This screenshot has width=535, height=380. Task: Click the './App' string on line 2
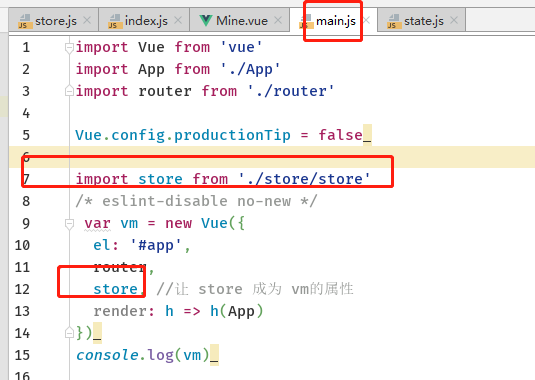coord(250,69)
